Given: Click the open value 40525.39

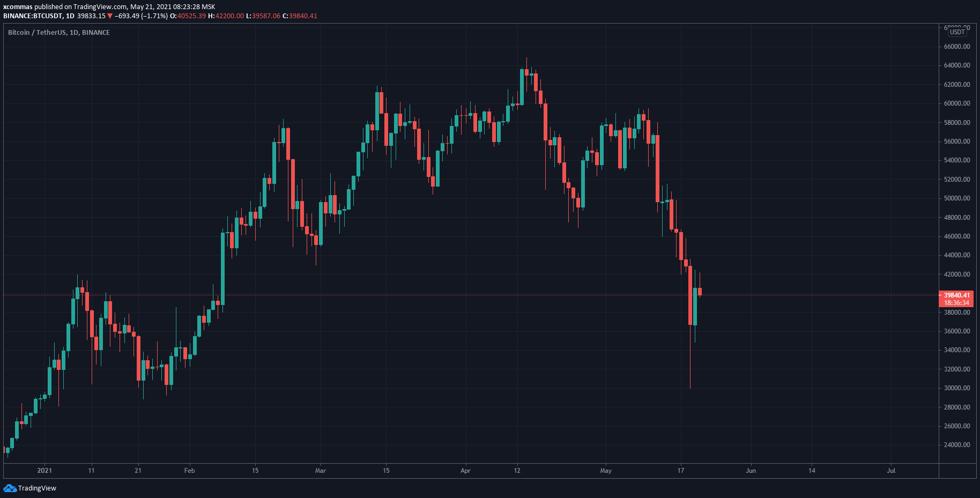Looking at the screenshot, I should click(x=191, y=16).
